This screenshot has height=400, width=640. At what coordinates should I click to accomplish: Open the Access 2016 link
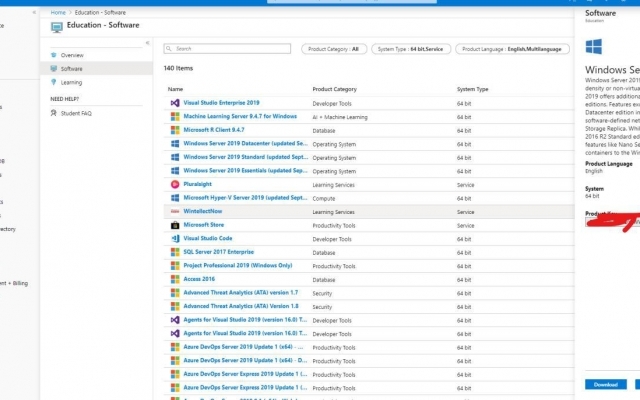point(199,279)
